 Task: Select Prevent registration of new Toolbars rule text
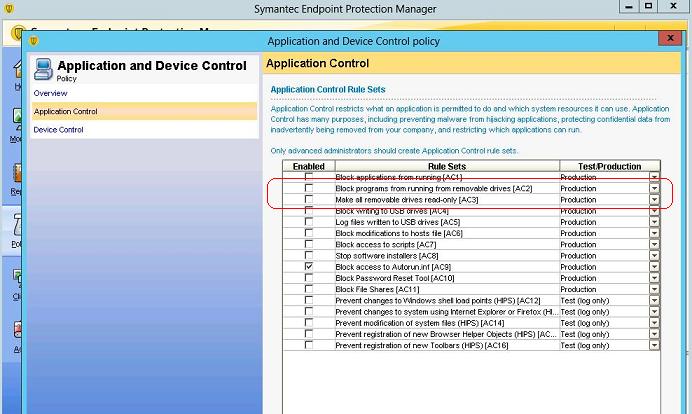coord(422,345)
